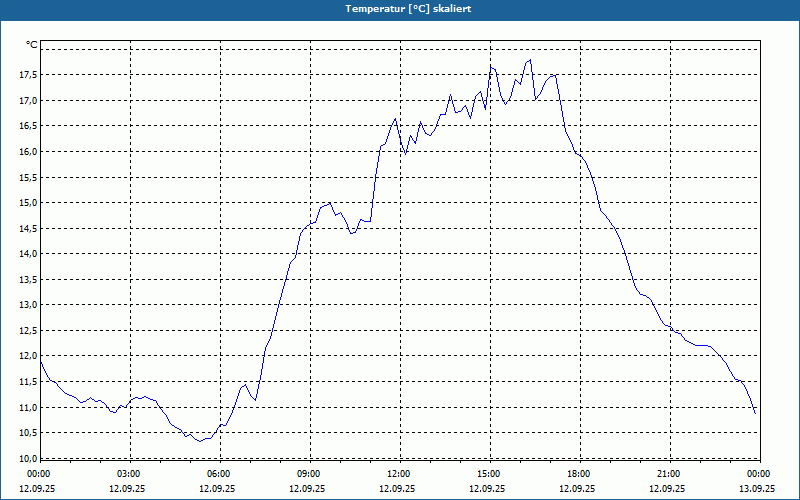Click the chart title "Temperatur [°C] skaliert"

click(408, 9)
